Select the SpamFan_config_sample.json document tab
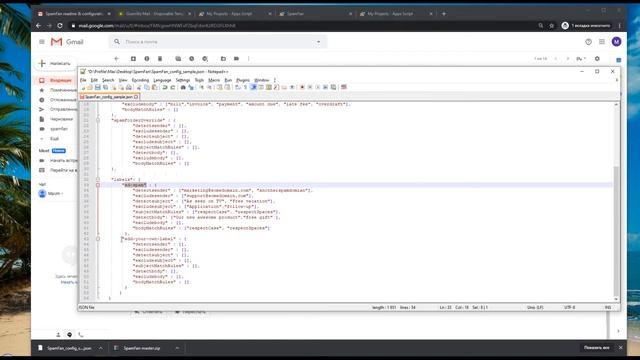This screenshot has height=360, width=640. (x=109, y=97)
